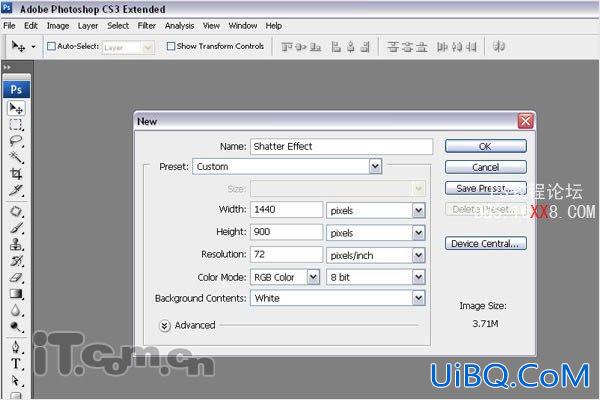Open the Height units dropdown
The height and width of the screenshot is (400, 600).
[376, 233]
